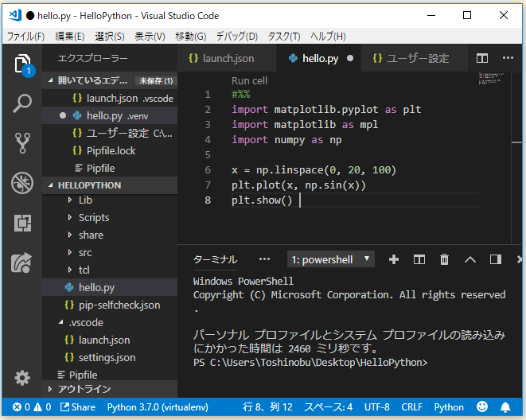Click the Share status bar item
Image resolution: width=526 pixels, height=420 pixels.
point(77,407)
